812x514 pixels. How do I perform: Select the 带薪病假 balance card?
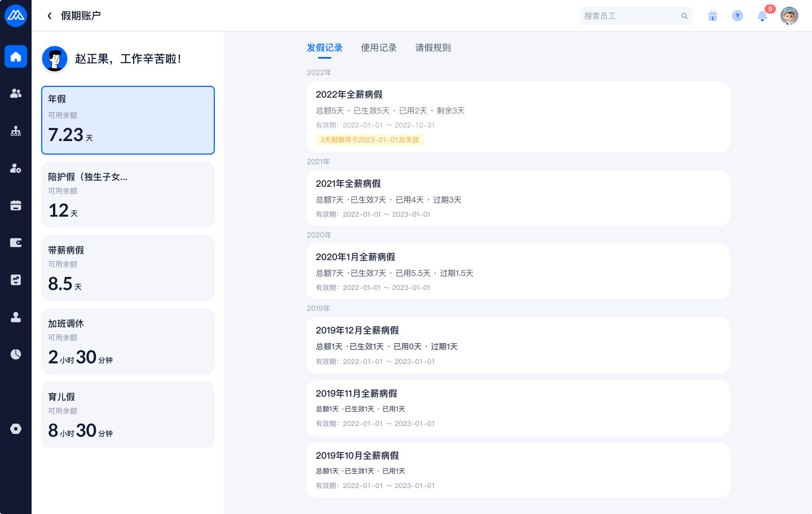click(x=128, y=268)
